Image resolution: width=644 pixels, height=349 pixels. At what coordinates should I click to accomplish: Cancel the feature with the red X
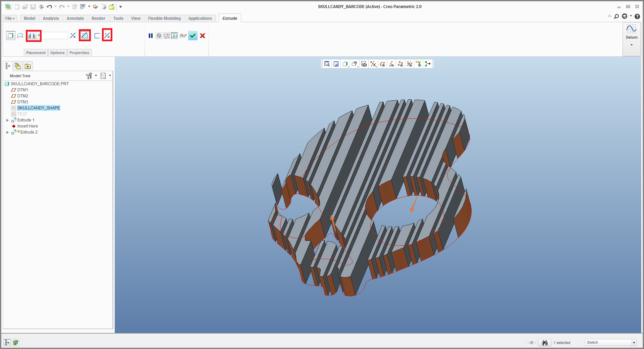coord(203,36)
